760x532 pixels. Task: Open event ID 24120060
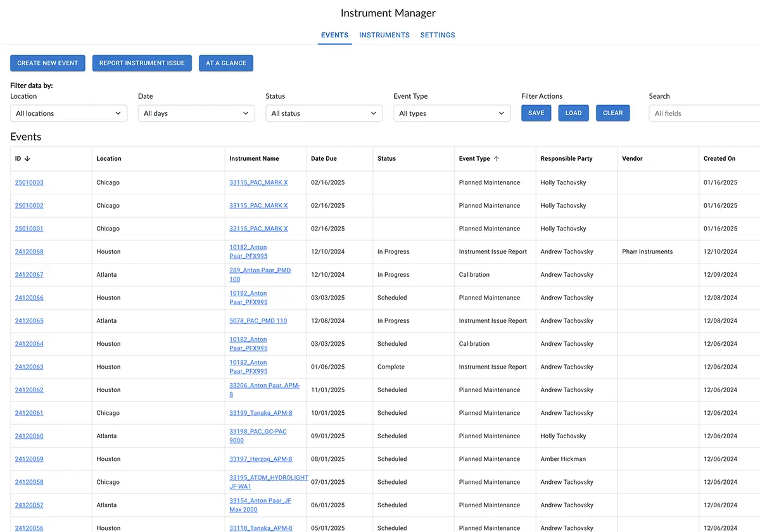tap(29, 436)
